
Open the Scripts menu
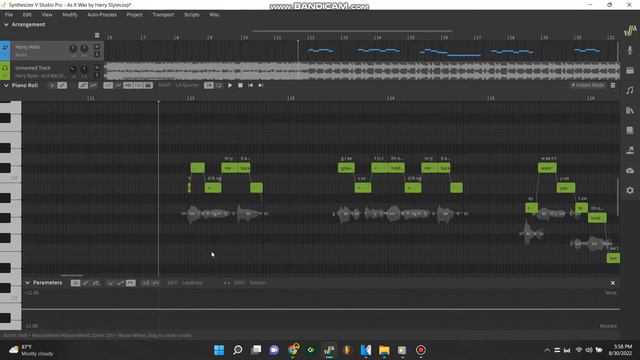[191, 15]
